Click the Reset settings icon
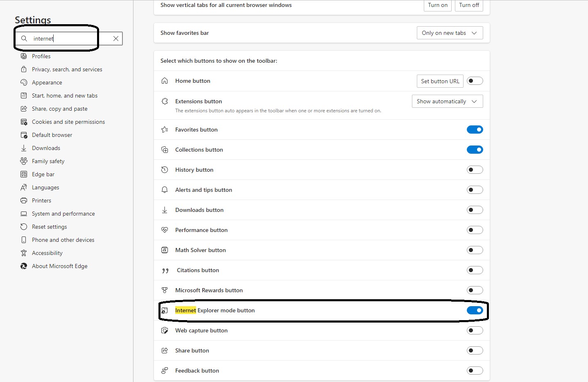The image size is (588, 382). [24, 227]
